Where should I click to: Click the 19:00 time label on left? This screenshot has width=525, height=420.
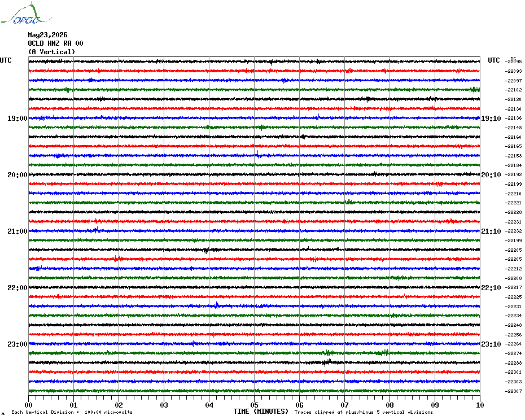click(17, 118)
